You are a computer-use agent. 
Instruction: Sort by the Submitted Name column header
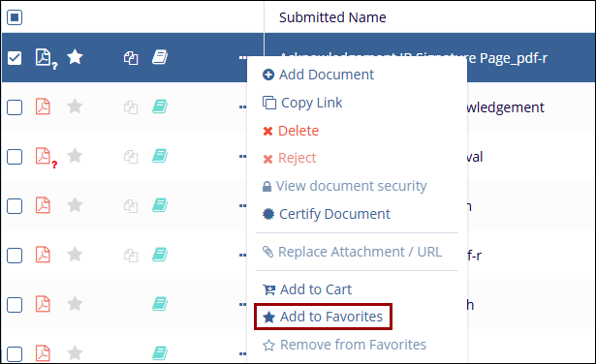332,17
